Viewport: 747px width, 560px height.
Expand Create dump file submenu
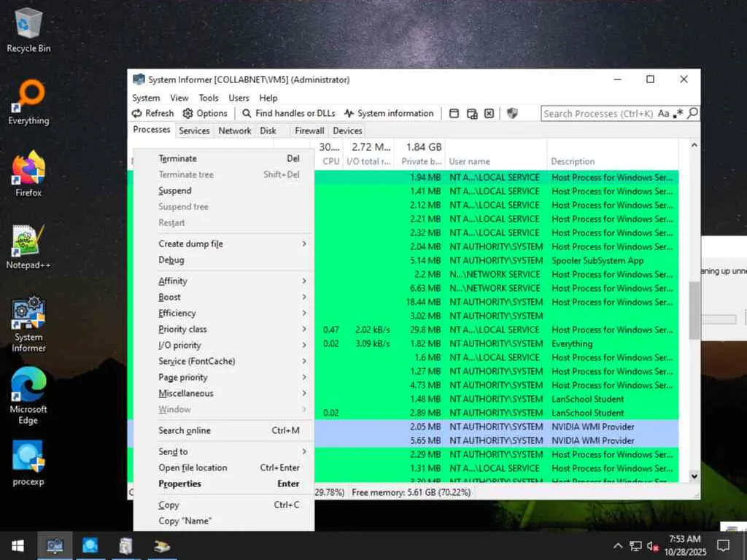coord(224,244)
